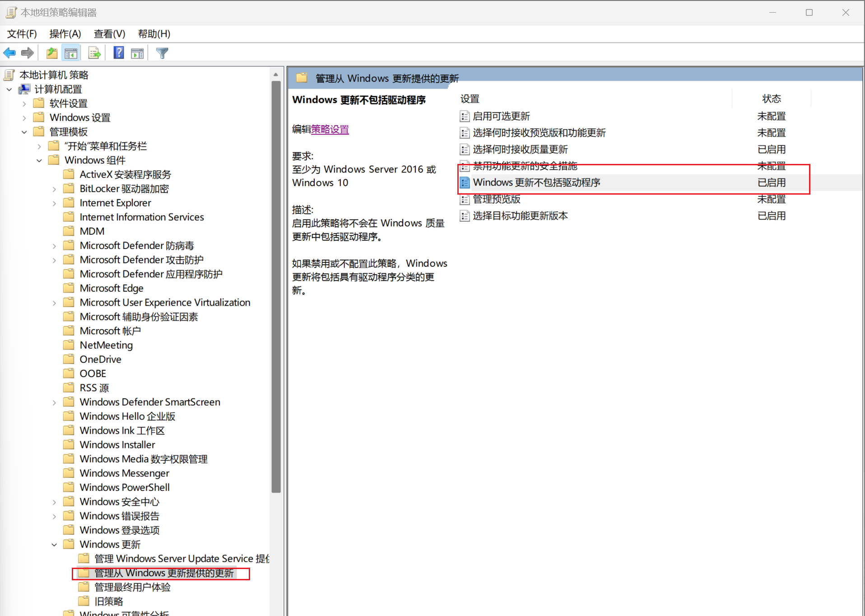Viewport: 865px width, 616px height.
Task: Select the MDM folder
Action: (92, 231)
